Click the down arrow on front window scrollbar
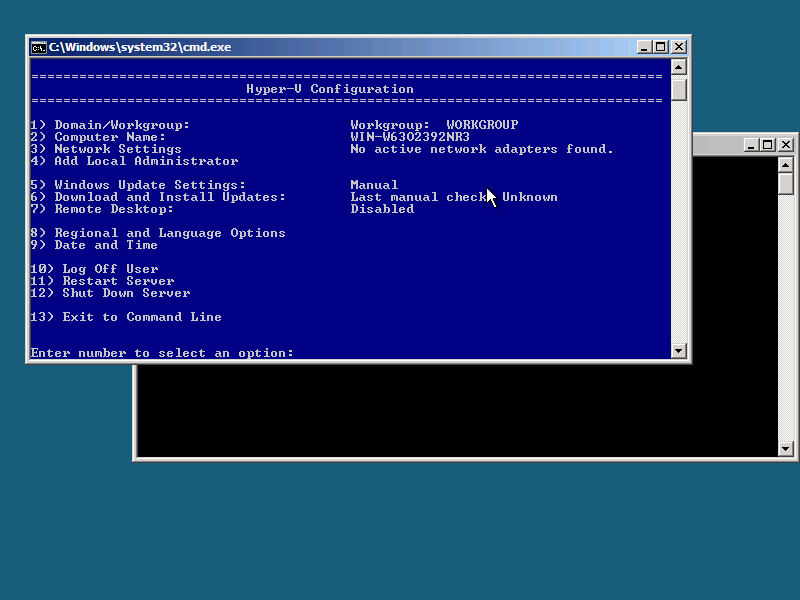Viewport: 800px width, 600px height. 679,351
